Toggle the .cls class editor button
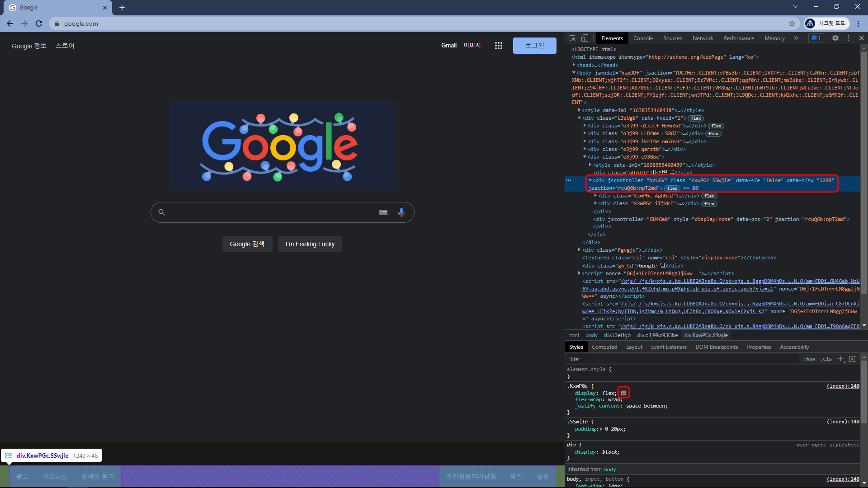The height and width of the screenshot is (488, 868). pos(826,359)
